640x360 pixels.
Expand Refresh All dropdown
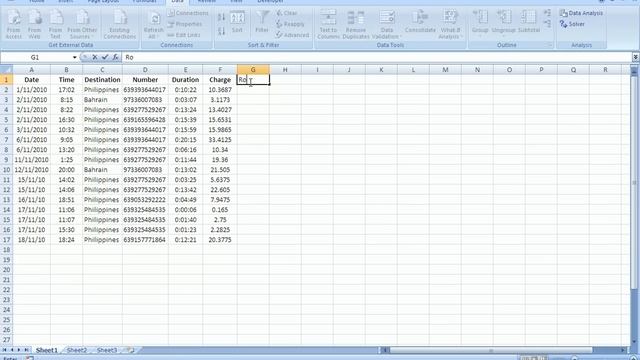click(x=158, y=37)
